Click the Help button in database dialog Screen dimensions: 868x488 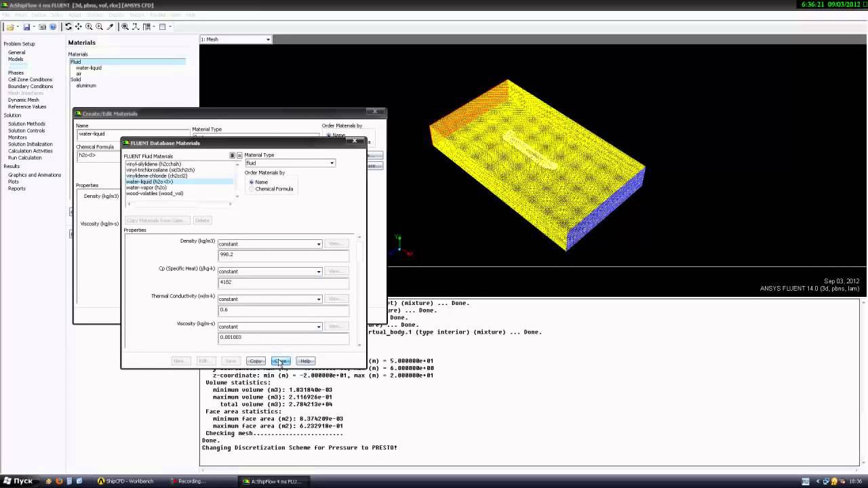pyautogui.click(x=305, y=361)
